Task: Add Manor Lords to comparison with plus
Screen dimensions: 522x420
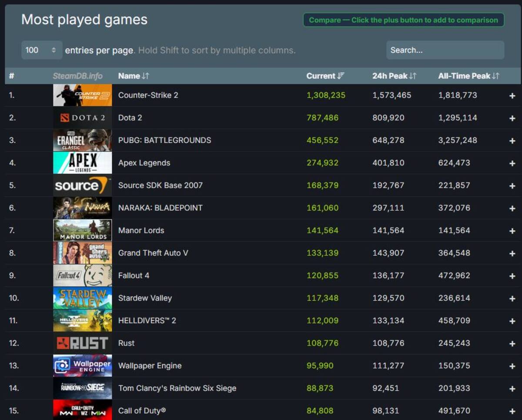Action: [x=512, y=231]
